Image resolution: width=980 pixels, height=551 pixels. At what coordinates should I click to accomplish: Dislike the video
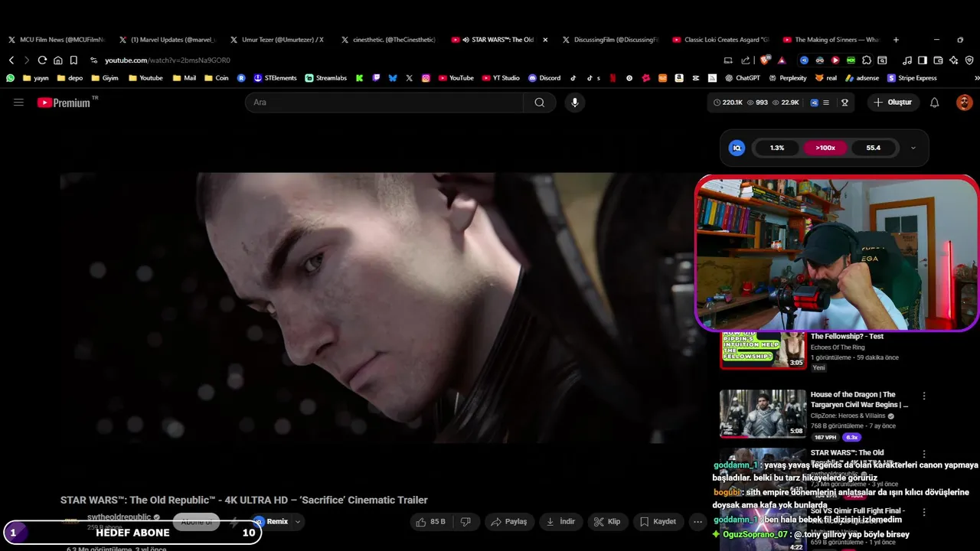[465, 521]
